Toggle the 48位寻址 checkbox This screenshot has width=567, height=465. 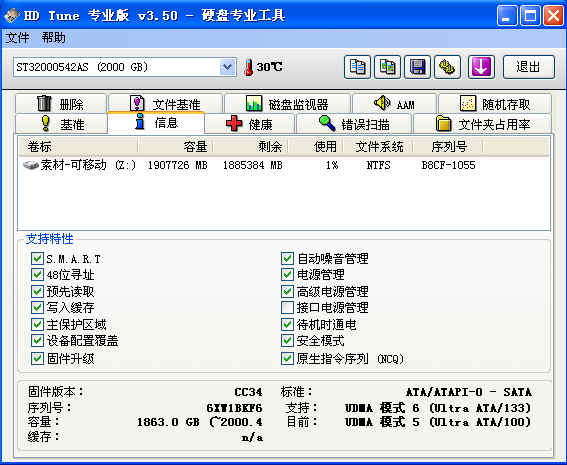tap(37, 274)
